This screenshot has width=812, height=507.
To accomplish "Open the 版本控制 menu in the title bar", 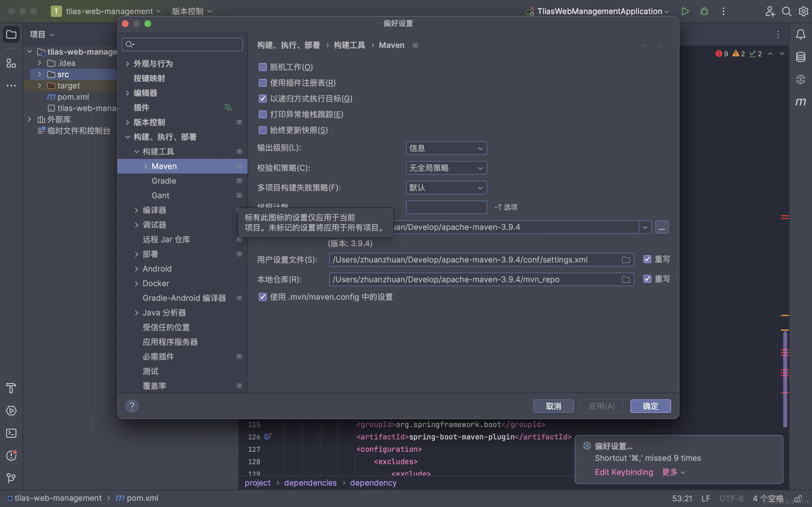I will click(x=191, y=11).
